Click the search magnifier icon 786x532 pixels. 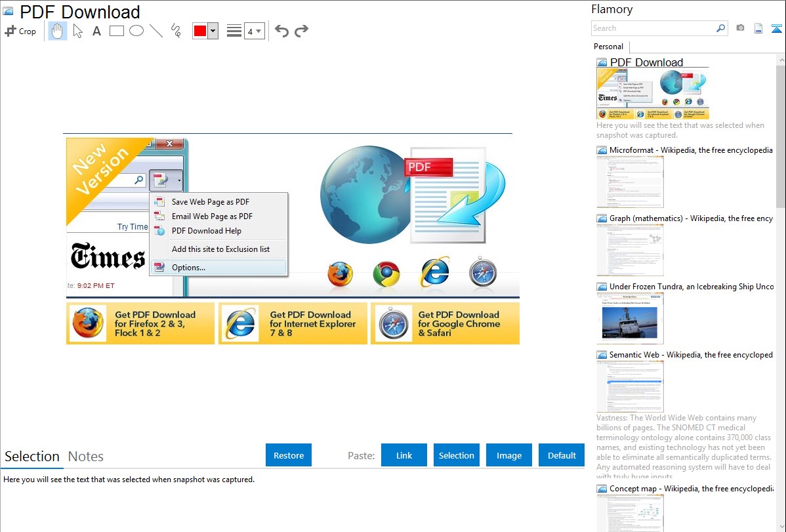click(721, 28)
